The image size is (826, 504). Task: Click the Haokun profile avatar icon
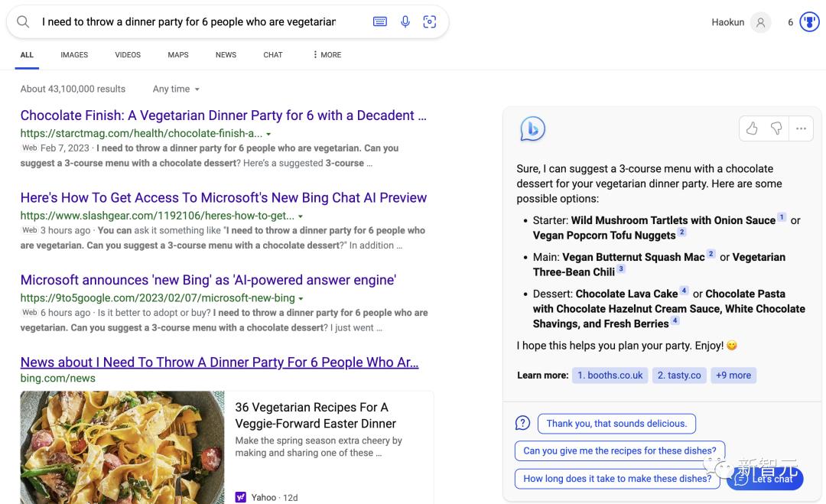760,22
